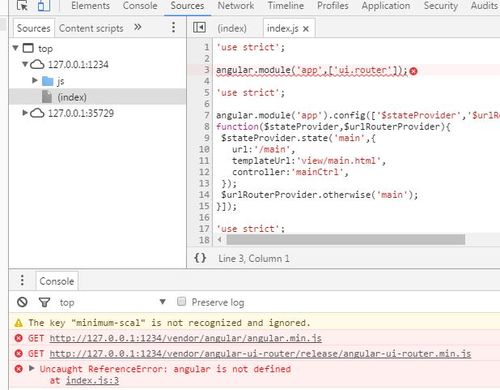Image resolution: width=500 pixels, height=390 pixels.
Task: Expand the js folder arrow
Action: pyautogui.click(x=35, y=80)
